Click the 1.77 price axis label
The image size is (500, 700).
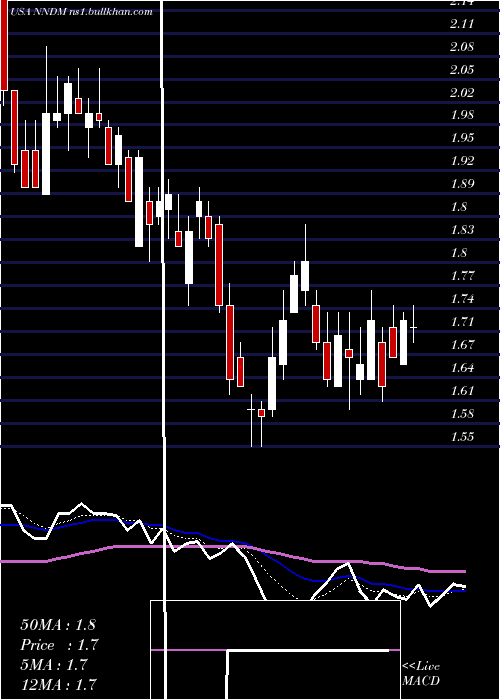[462, 275]
